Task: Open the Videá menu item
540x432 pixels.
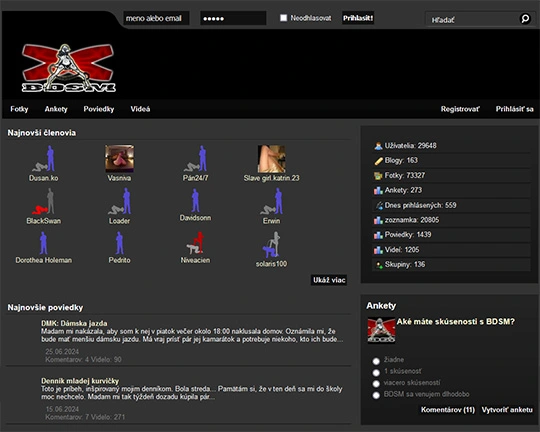Action: [140, 109]
